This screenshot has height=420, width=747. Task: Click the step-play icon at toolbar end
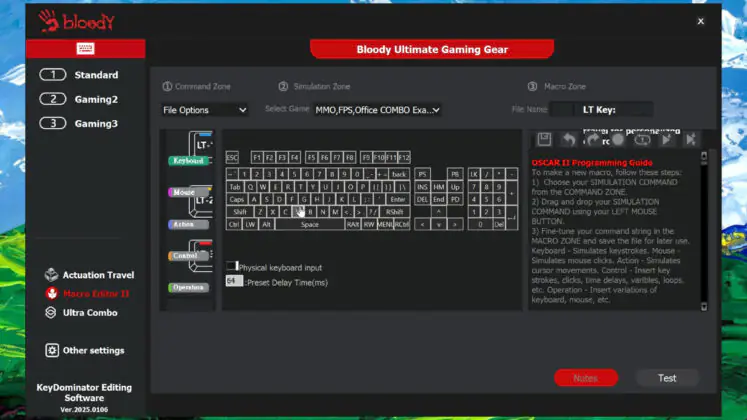(x=690, y=140)
